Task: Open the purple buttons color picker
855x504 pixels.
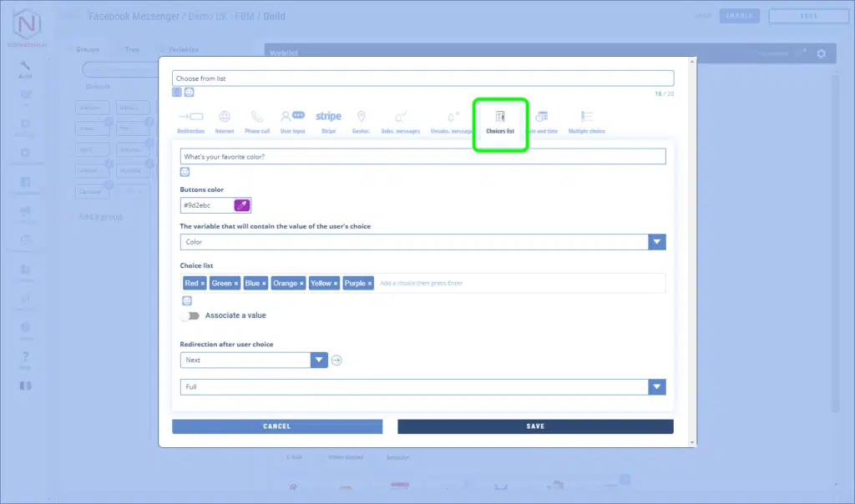Action: coord(242,205)
